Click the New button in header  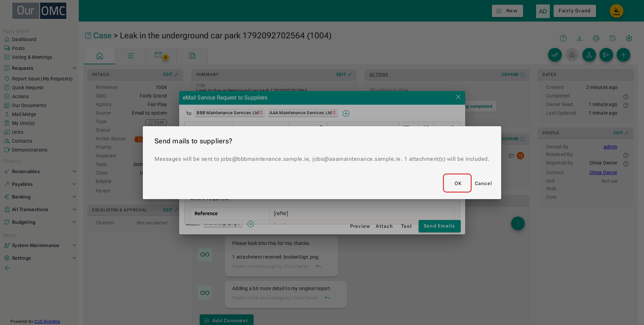point(507,11)
